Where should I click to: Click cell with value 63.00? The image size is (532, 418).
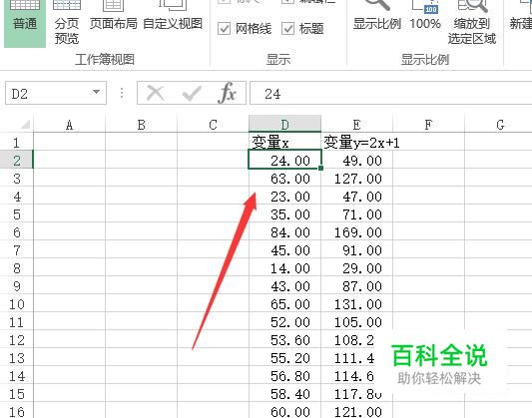coord(285,178)
